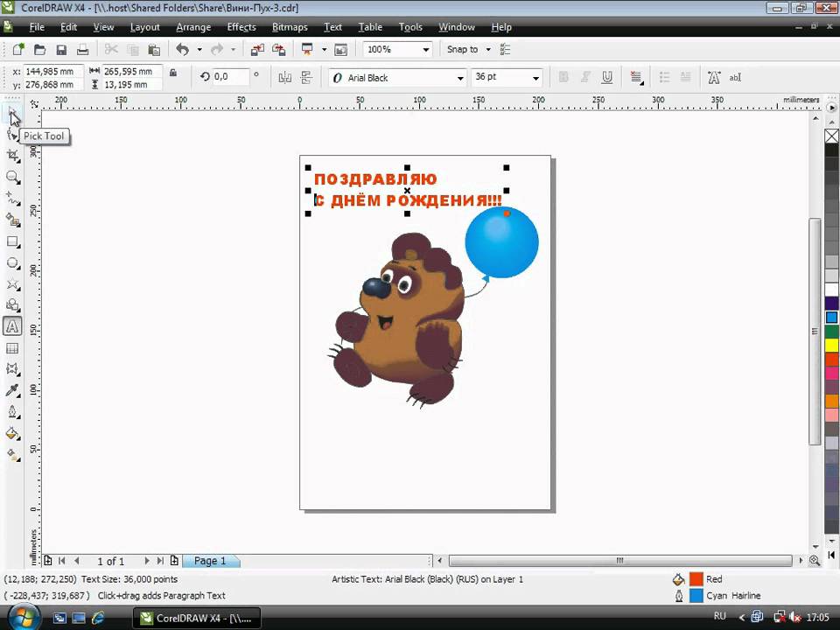Image resolution: width=840 pixels, height=630 pixels.
Task: Open the Arial Black font list
Action: tap(460, 78)
